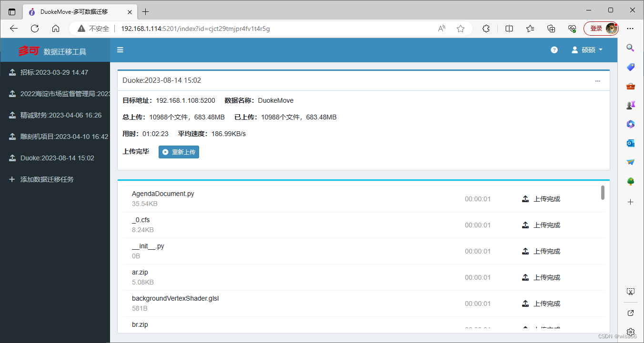Open the help question mark icon
The height and width of the screenshot is (343, 644).
tap(554, 50)
